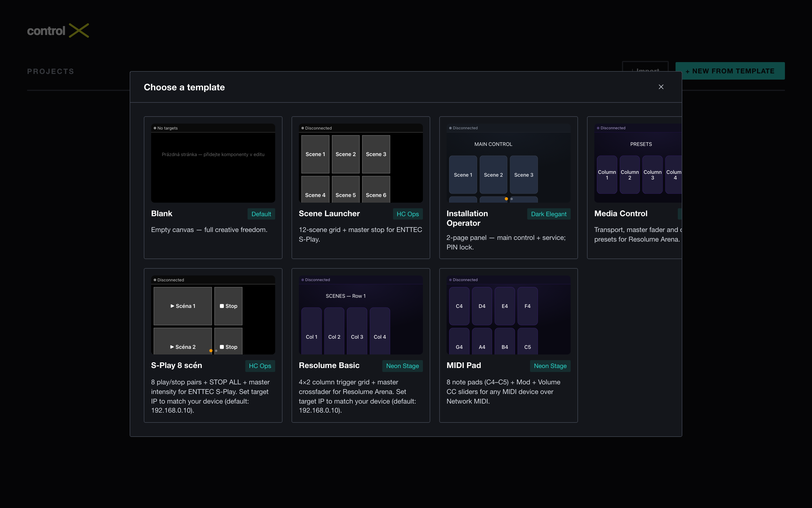The height and width of the screenshot is (508, 812).
Task: Click Scene 2 in Installation Operator preview
Action: (493, 175)
